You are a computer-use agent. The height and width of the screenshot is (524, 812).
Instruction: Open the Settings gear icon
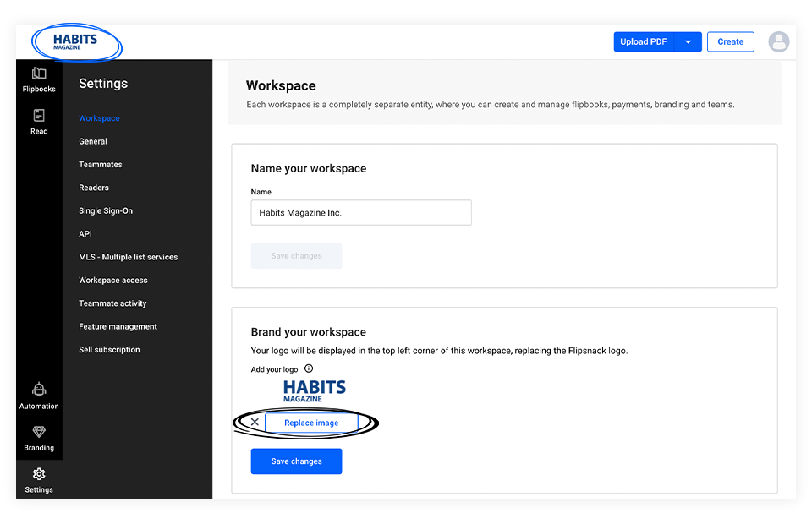click(39, 474)
